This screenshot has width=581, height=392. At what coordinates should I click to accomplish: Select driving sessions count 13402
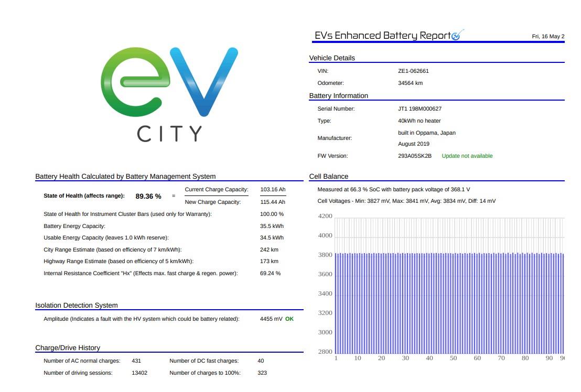point(139,373)
